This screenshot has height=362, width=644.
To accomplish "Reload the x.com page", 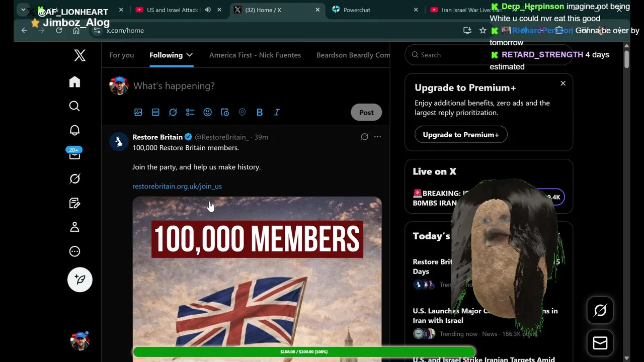I will click(59, 30).
